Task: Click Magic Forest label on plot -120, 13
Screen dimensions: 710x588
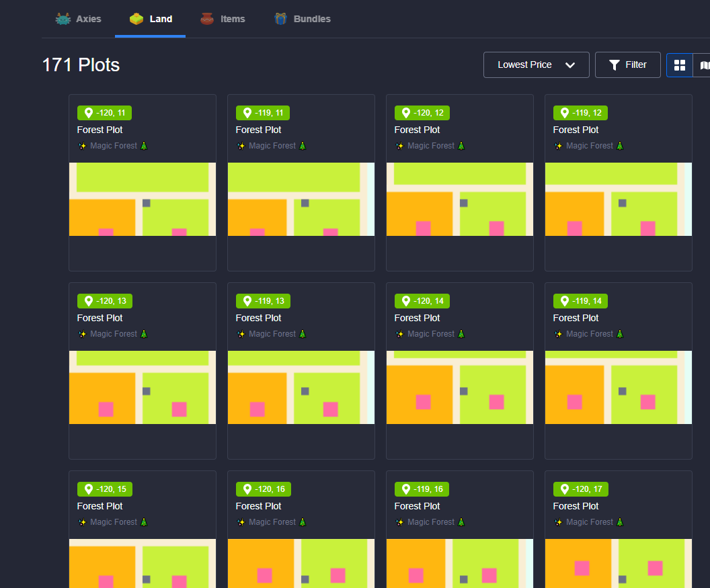Action: tap(114, 334)
